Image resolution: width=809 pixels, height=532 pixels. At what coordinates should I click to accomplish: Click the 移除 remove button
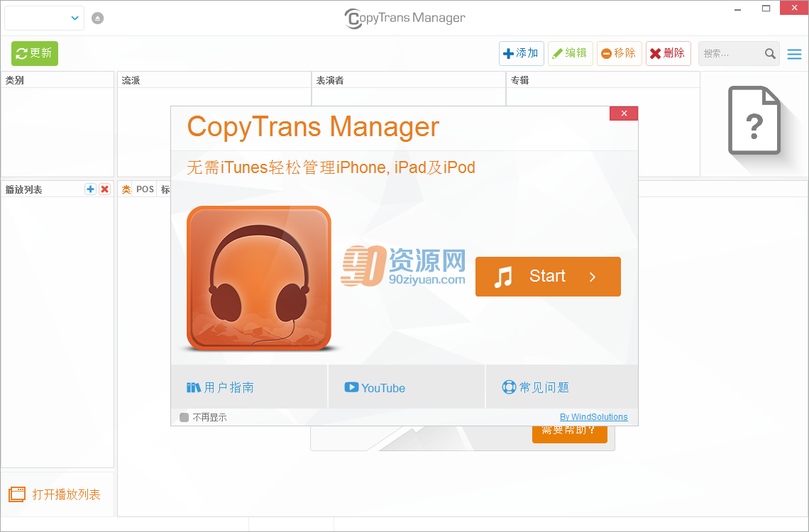(x=619, y=54)
